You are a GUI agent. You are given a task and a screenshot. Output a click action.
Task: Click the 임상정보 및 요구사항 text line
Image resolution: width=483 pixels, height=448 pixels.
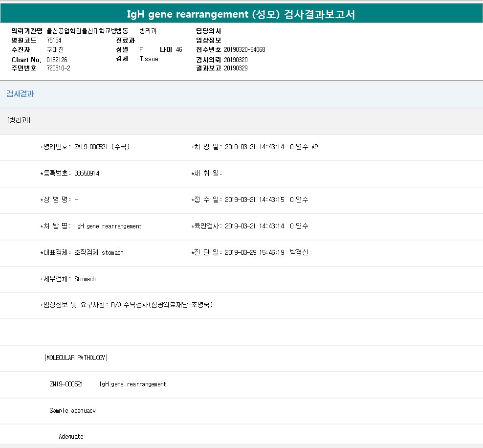pyautogui.click(x=126, y=305)
